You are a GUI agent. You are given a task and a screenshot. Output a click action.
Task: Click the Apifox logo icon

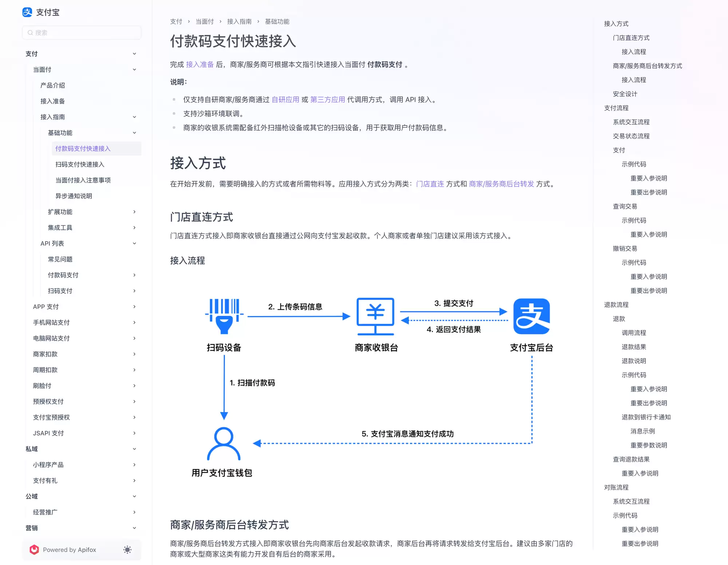point(34,550)
